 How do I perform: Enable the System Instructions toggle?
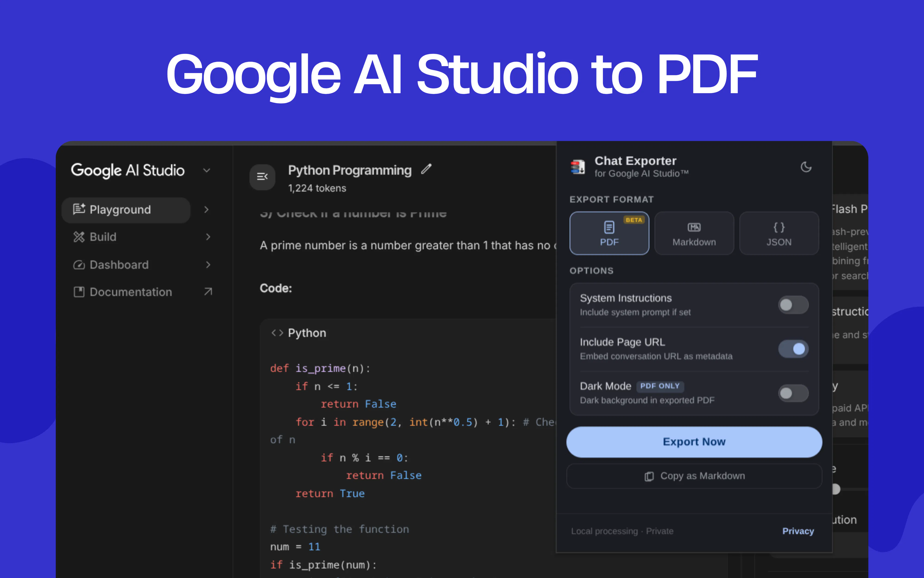click(x=793, y=305)
